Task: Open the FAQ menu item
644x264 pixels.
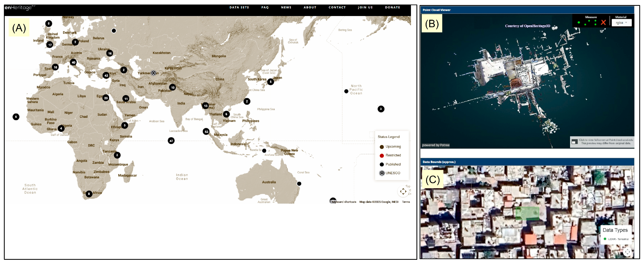Action: 265,7
